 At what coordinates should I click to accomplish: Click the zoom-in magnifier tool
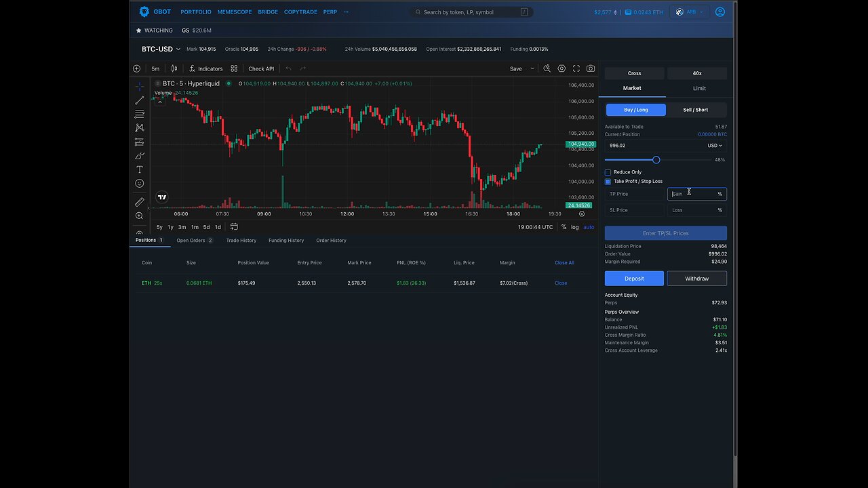139,216
